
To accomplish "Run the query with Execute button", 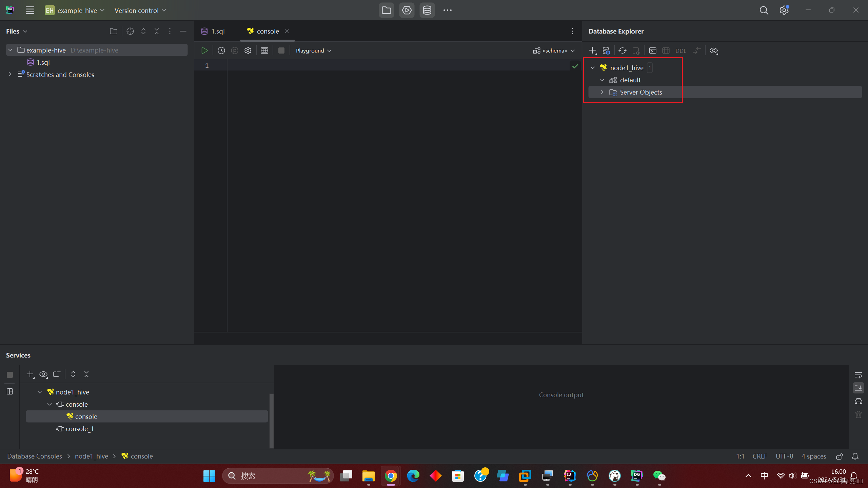I will 204,50.
